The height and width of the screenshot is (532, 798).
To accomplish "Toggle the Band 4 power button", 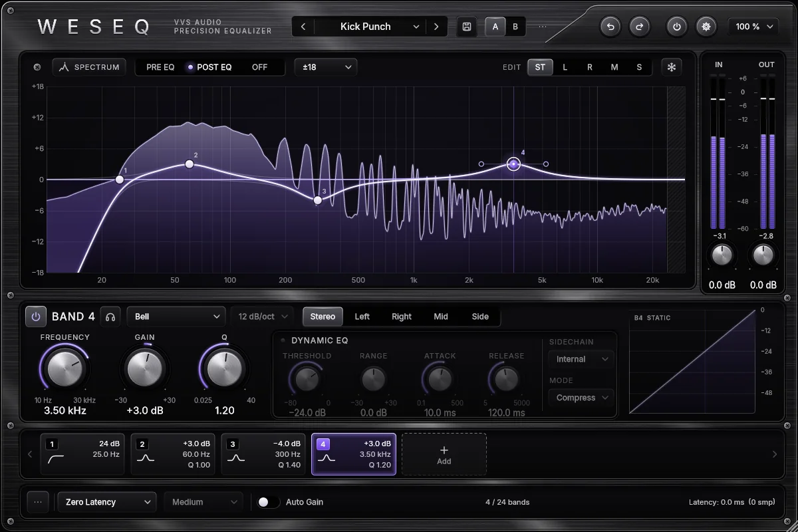I will tap(36, 317).
